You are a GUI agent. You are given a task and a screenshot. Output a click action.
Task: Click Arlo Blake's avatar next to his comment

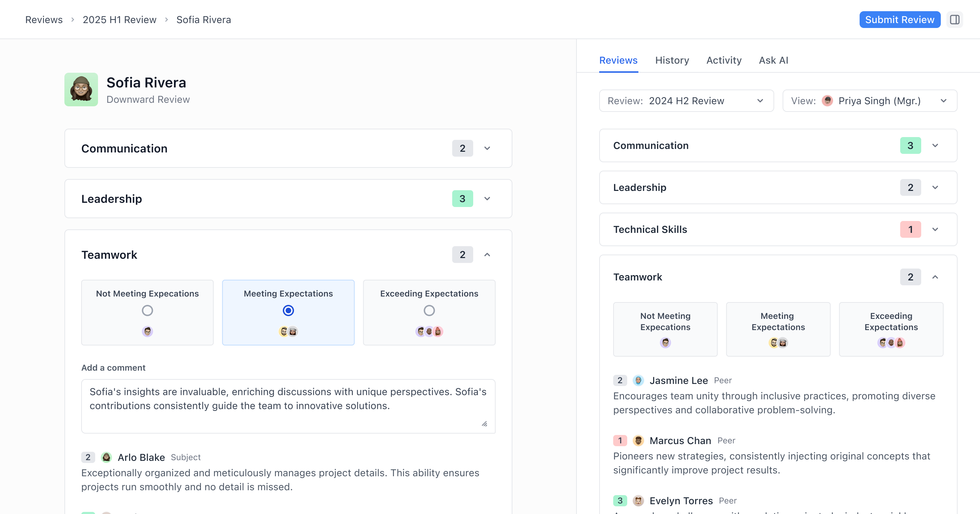pyautogui.click(x=106, y=457)
